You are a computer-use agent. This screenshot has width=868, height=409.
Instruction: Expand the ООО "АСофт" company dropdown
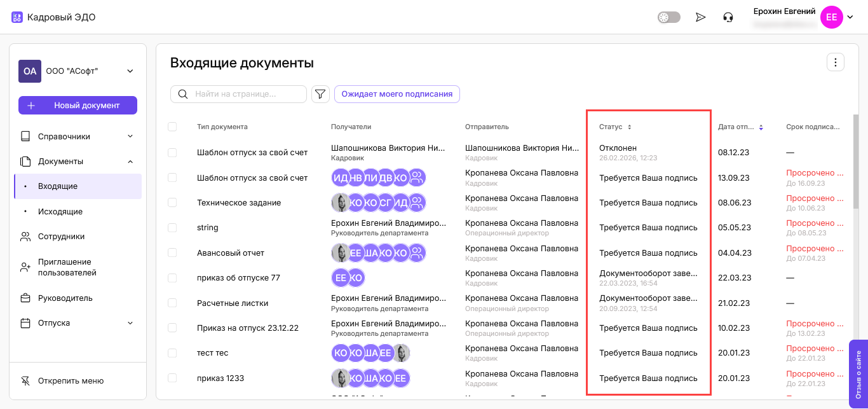130,71
